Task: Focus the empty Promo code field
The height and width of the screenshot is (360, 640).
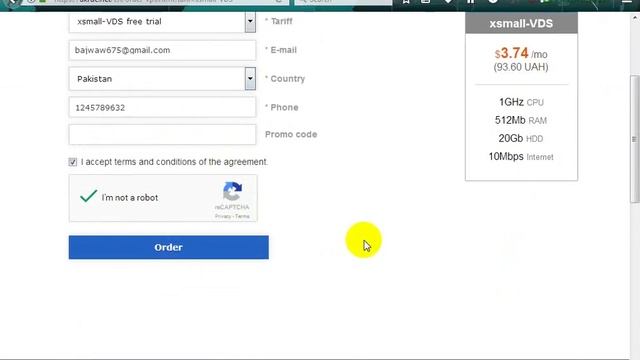Action: (162, 135)
